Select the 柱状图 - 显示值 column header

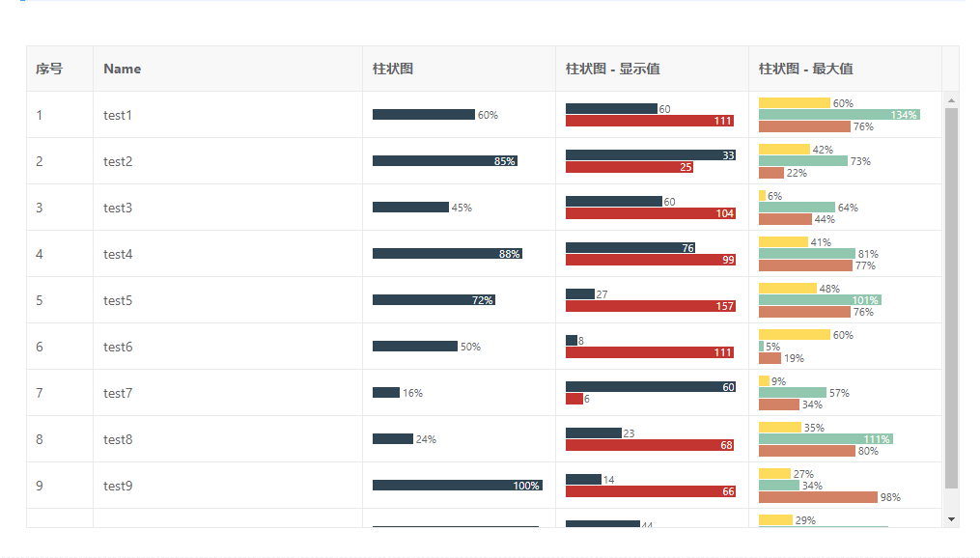(613, 69)
